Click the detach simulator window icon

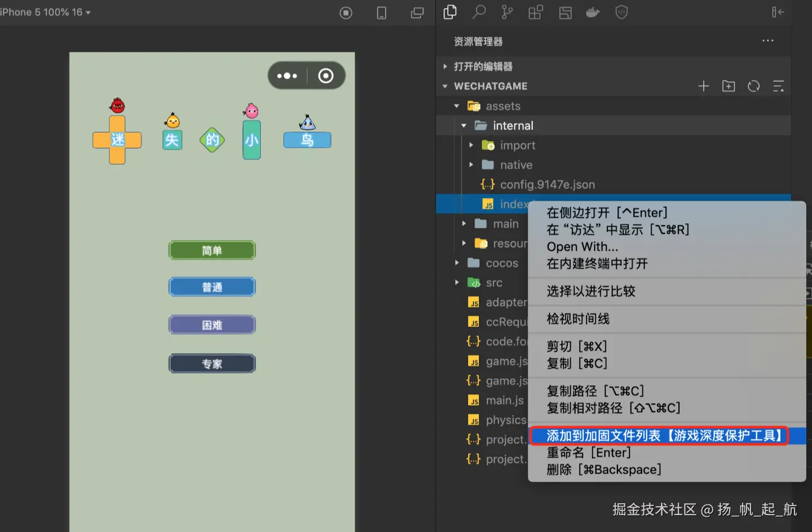tap(417, 12)
